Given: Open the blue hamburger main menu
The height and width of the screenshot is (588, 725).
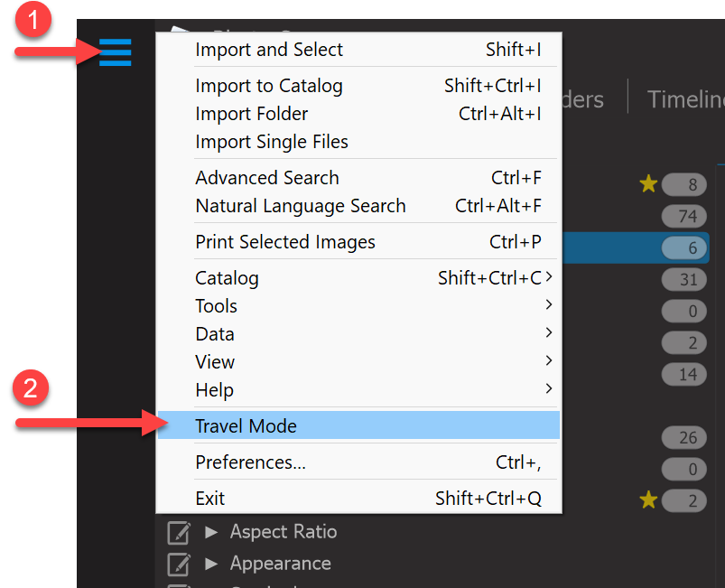Looking at the screenshot, I should click(x=116, y=52).
